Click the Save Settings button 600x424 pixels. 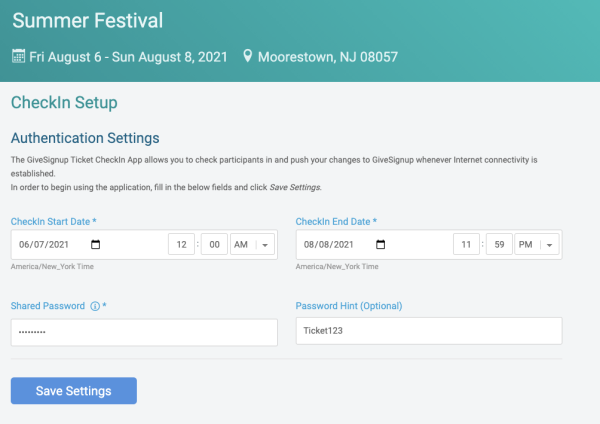pyautogui.click(x=74, y=391)
